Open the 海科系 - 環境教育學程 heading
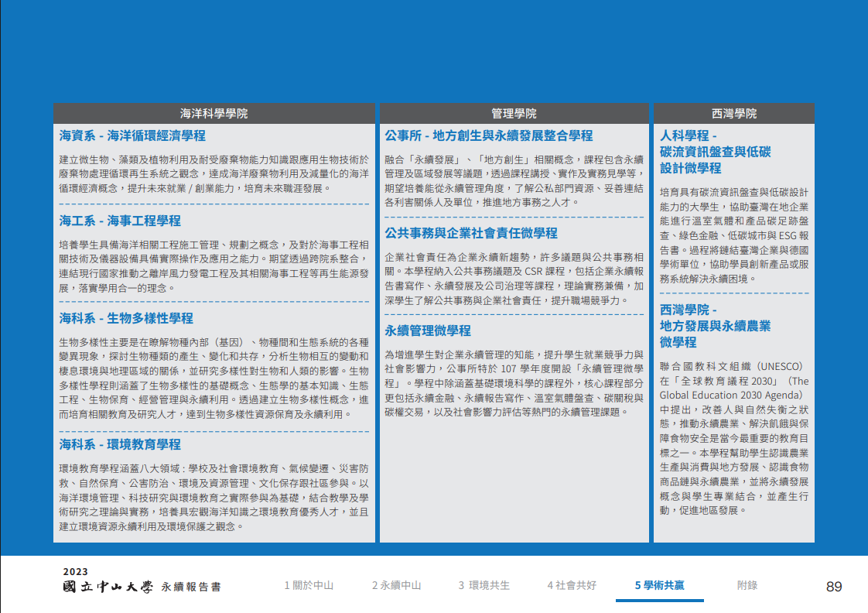Screen dimensions: 868x613 pyautogui.click(x=120, y=444)
